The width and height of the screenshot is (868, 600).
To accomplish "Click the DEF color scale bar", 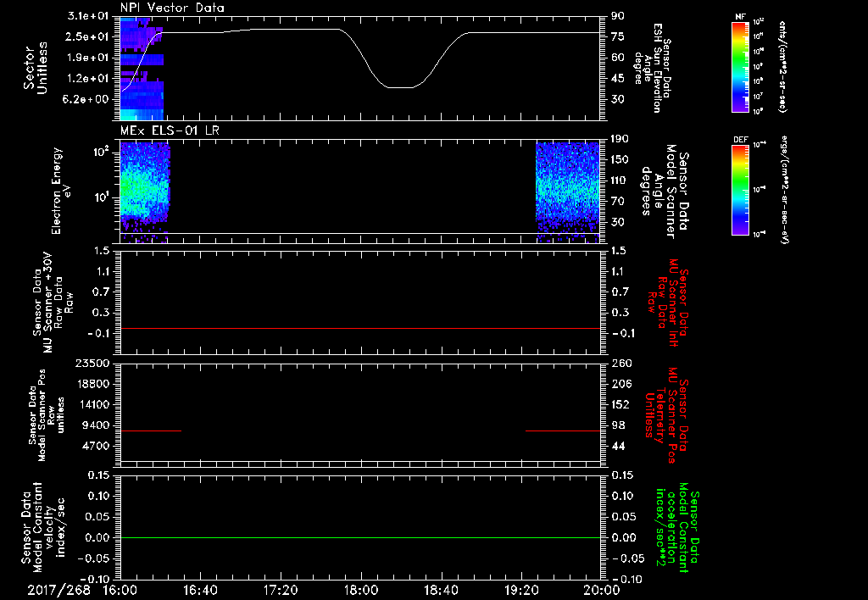I will pos(740,190).
